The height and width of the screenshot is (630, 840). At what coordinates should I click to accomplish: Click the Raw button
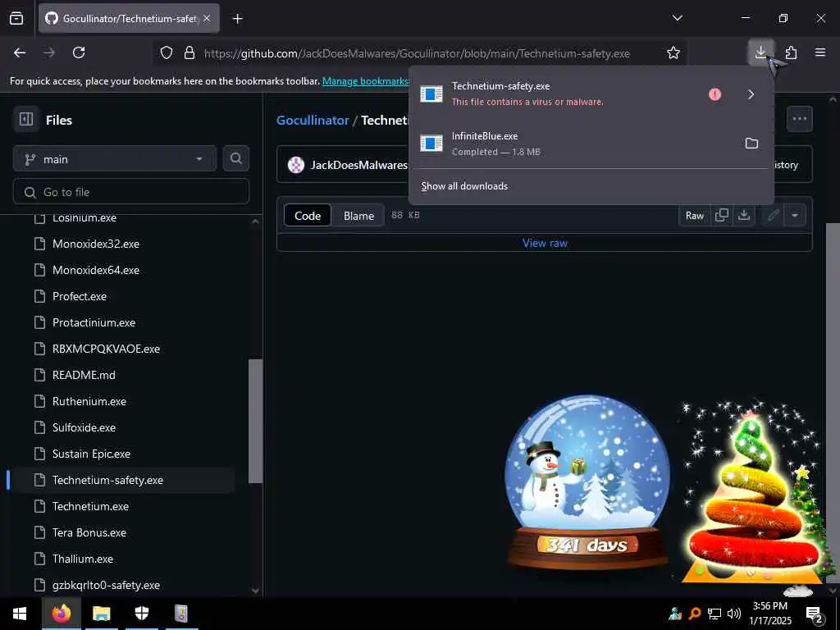coord(694,216)
